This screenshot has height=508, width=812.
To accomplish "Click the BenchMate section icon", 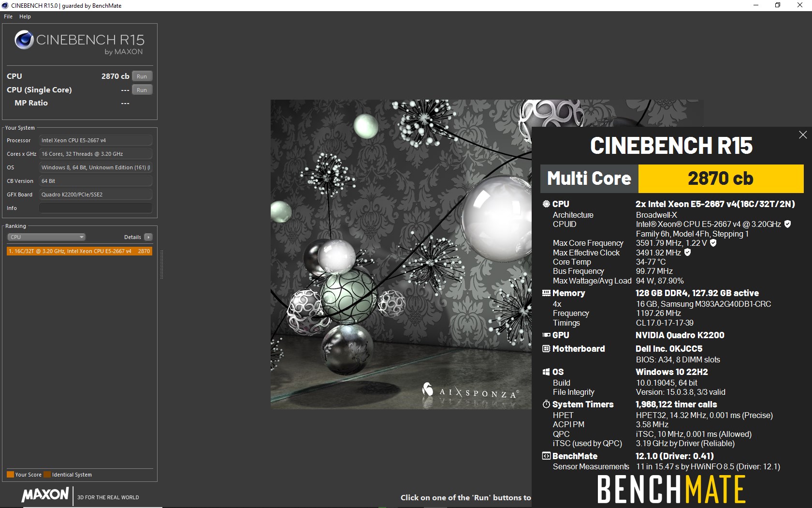I will click(546, 456).
